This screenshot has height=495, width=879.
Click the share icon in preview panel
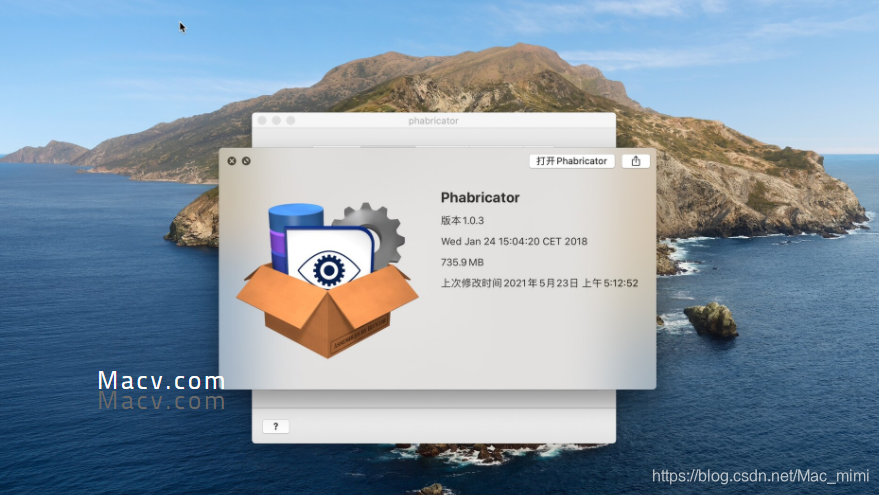coord(636,161)
